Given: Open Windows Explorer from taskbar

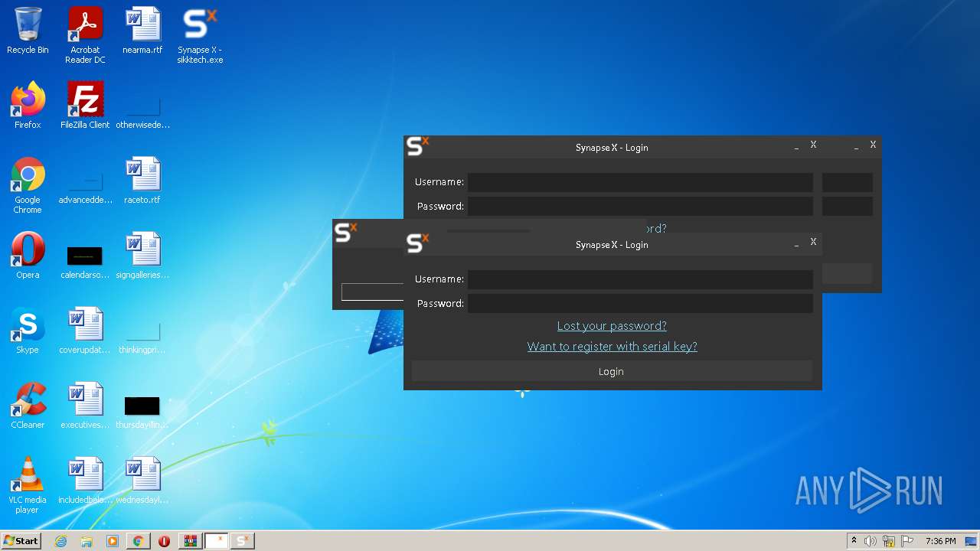Looking at the screenshot, I should coord(87,541).
